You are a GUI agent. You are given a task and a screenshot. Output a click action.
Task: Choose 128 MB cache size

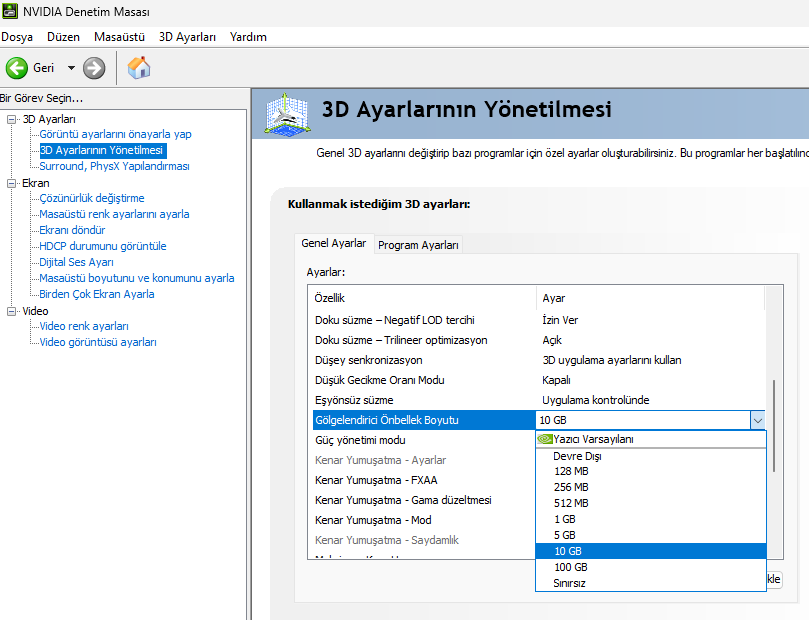pyautogui.click(x=651, y=471)
